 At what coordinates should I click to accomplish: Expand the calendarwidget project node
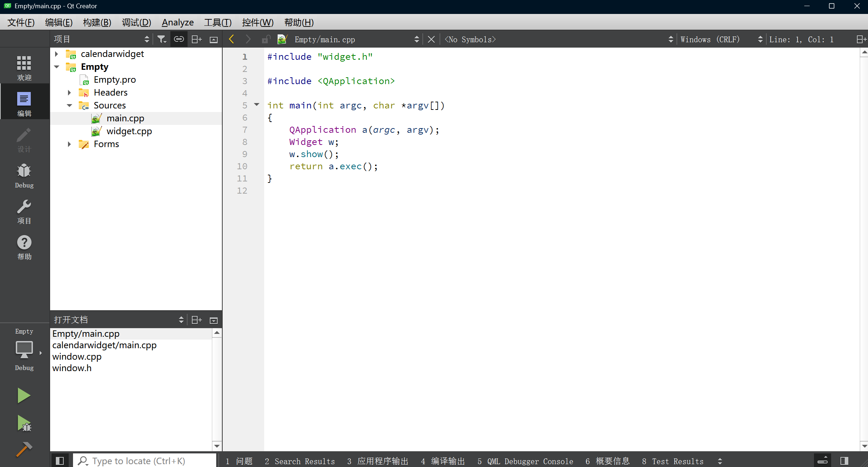pos(57,54)
